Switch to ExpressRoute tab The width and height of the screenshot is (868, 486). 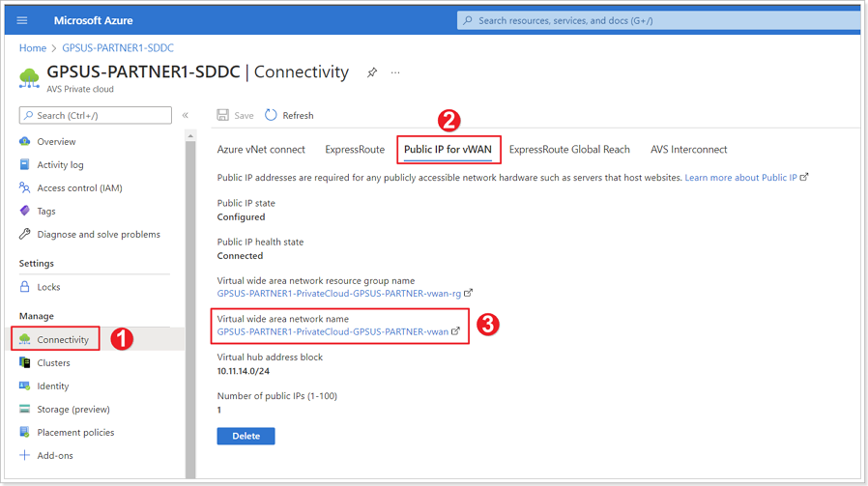[355, 150]
